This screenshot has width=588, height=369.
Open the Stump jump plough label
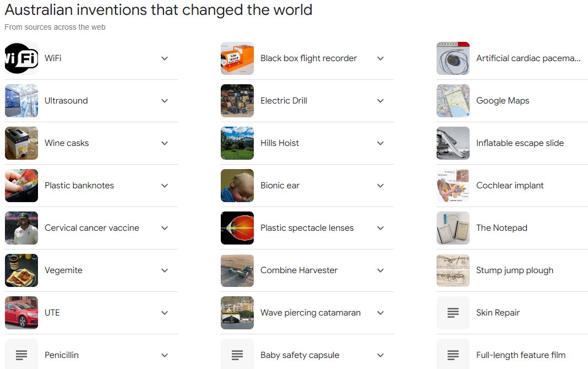(514, 270)
